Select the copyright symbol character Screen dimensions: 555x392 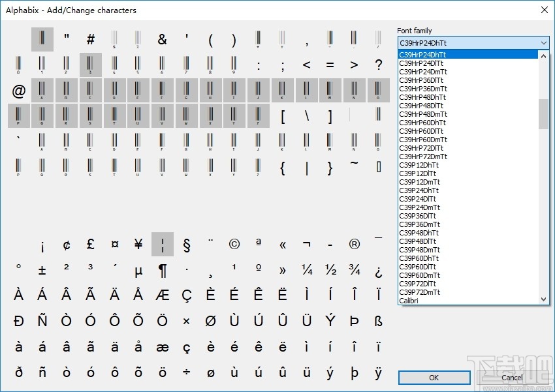point(234,243)
